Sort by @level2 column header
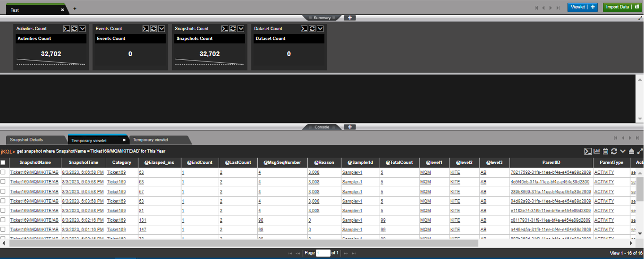Screen dimensions: 644x259 (464, 162)
